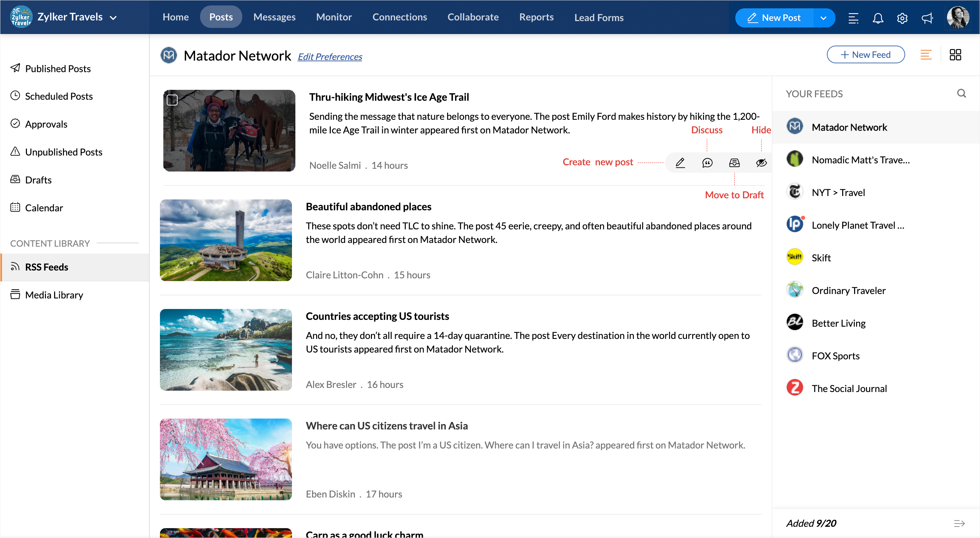This screenshot has height=538, width=980.
Task: Open the Reports tab
Action: click(x=536, y=17)
